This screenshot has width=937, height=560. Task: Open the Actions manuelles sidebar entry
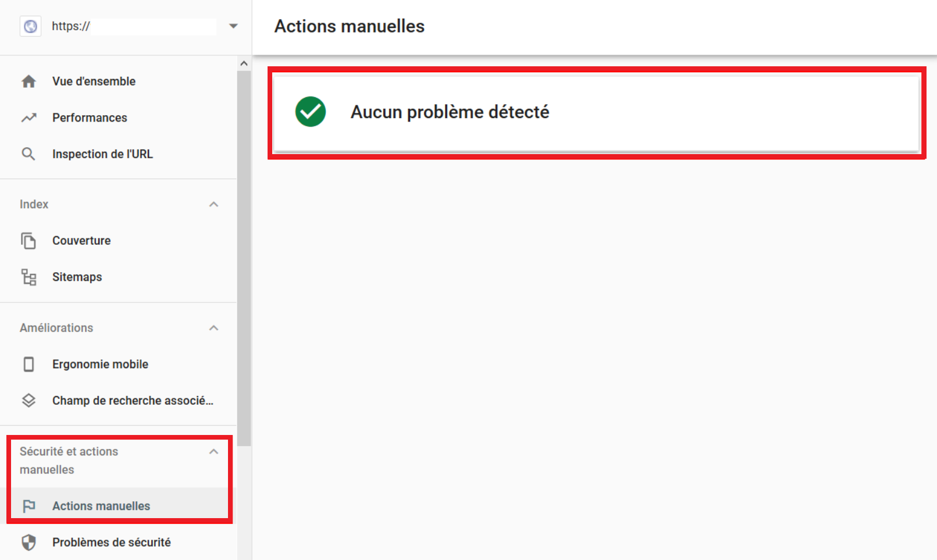click(x=101, y=506)
